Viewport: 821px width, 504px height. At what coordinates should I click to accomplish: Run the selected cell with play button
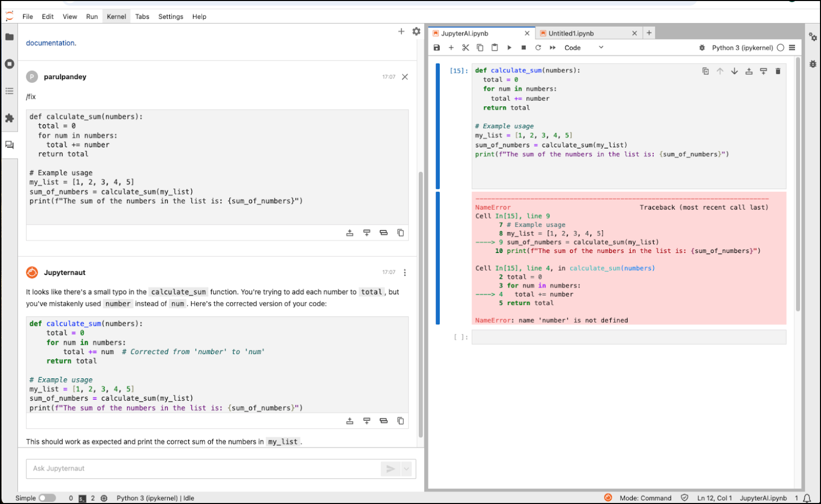click(509, 48)
